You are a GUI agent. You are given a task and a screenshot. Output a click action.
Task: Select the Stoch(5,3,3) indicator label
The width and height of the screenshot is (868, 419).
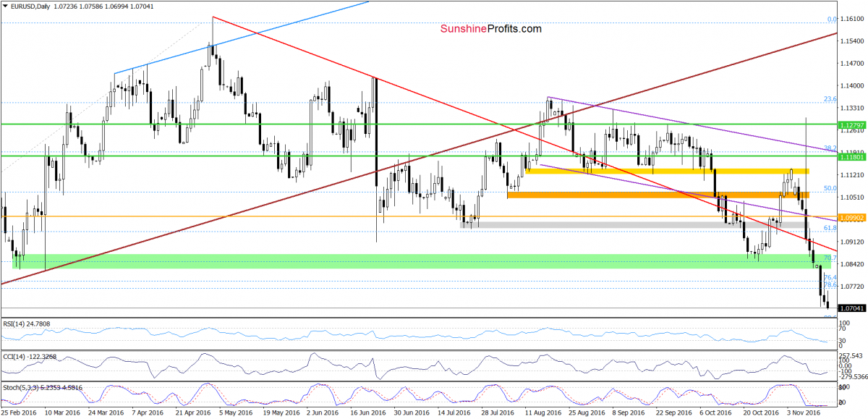pyautogui.click(x=45, y=388)
